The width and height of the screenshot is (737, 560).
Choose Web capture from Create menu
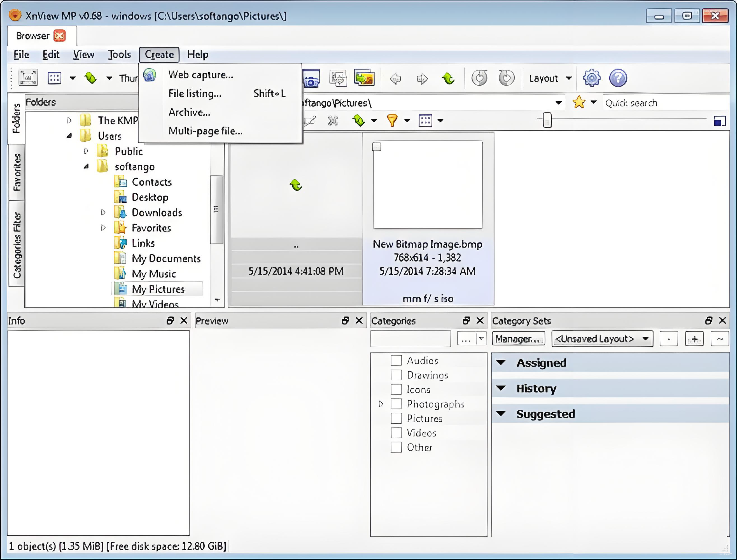pos(200,75)
